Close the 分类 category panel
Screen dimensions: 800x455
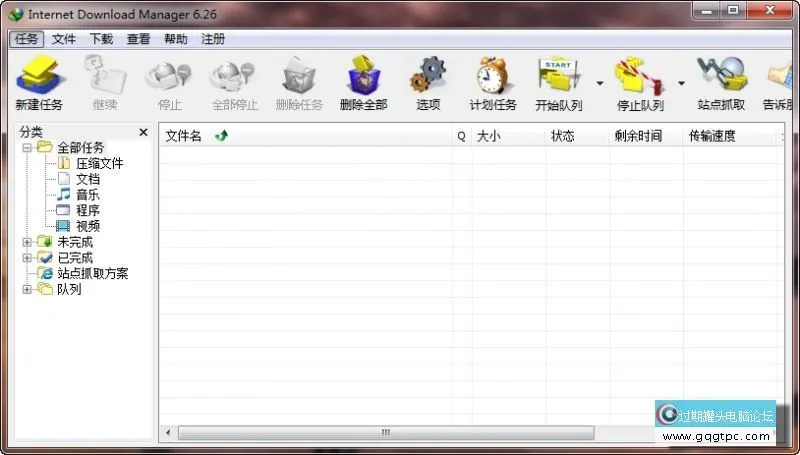click(x=143, y=132)
